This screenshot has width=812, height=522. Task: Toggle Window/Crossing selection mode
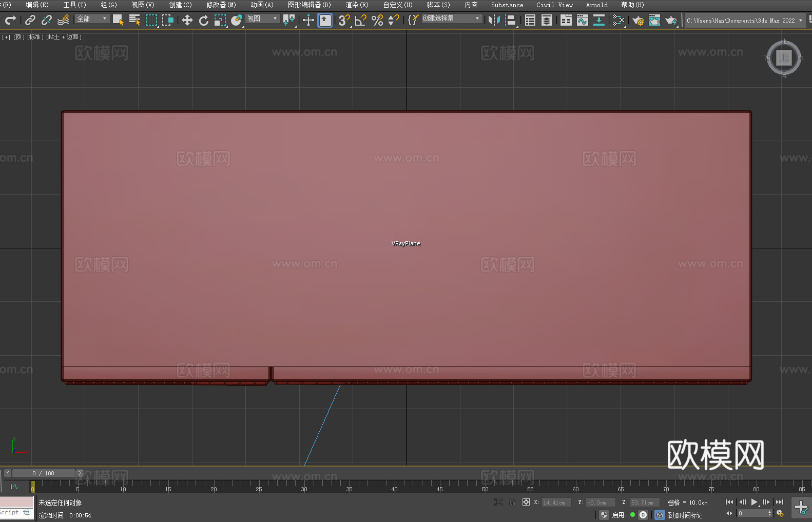168,20
